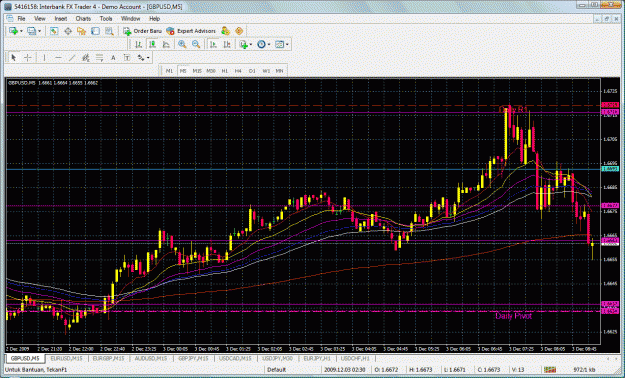The image size is (625, 378).
Task: Switch timeframe to M30
Action: [211, 71]
